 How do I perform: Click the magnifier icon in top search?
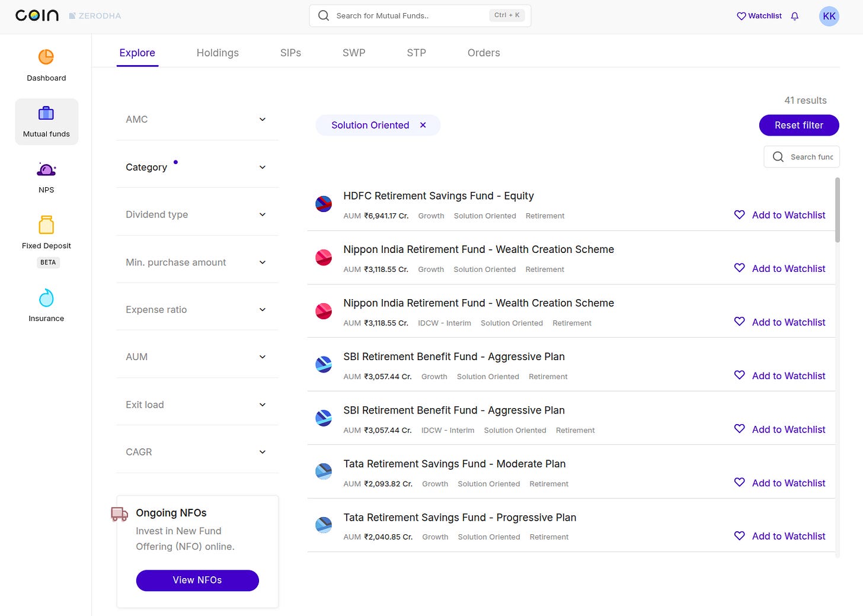(x=324, y=15)
